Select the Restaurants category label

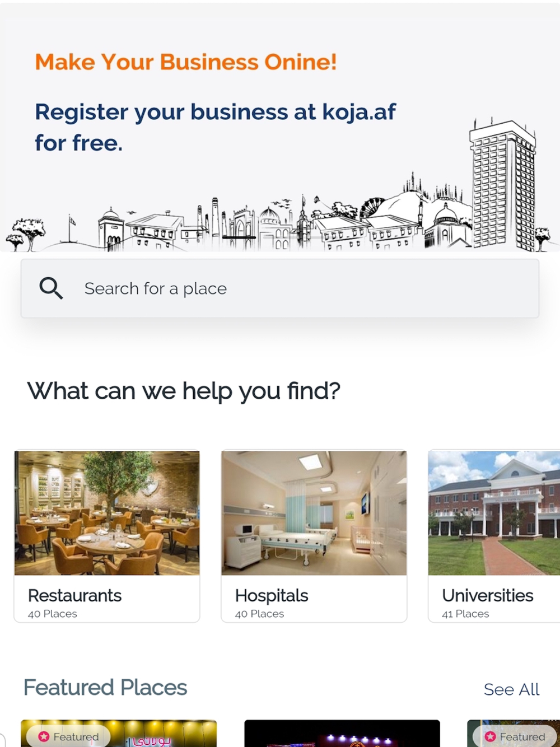coord(75,595)
